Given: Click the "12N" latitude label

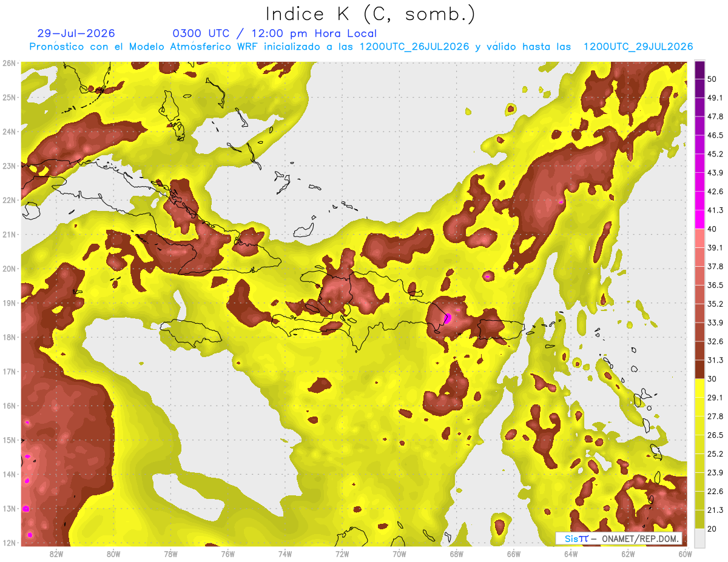Looking at the screenshot, I should click(x=9, y=543).
